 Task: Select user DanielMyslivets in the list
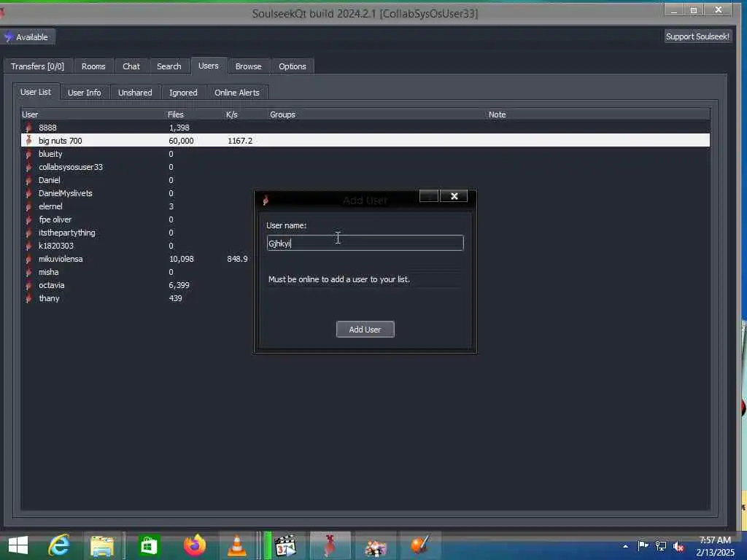[x=65, y=193]
